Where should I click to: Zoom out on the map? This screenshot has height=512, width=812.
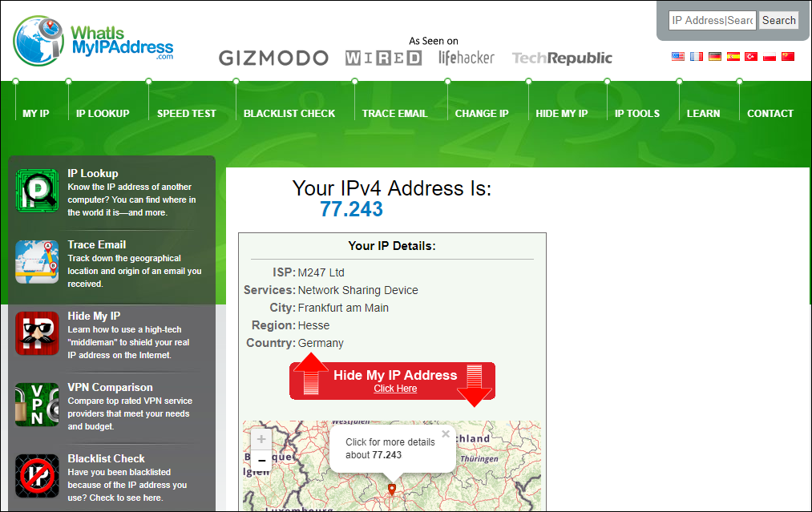click(x=261, y=460)
